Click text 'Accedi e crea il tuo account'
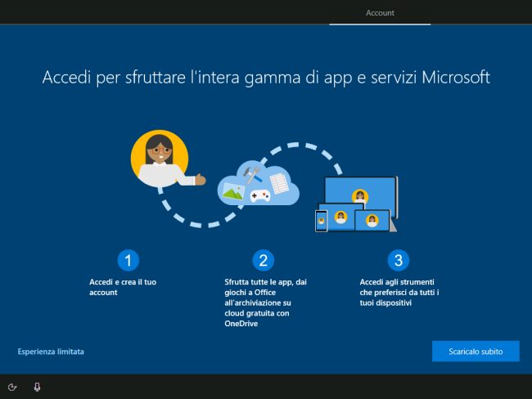This screenshot has width=532, height=399. pyautogui.click(x=123, y=287)
